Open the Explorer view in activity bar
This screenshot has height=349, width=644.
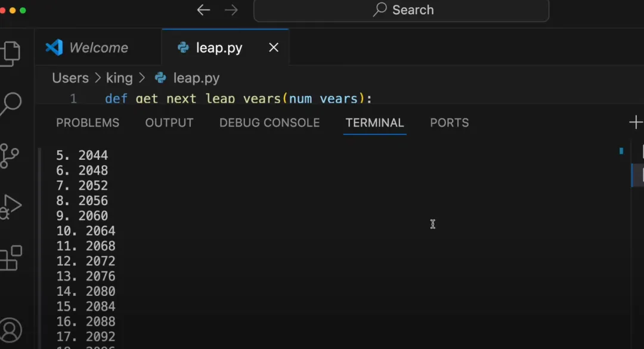click(x=10, y=53)
